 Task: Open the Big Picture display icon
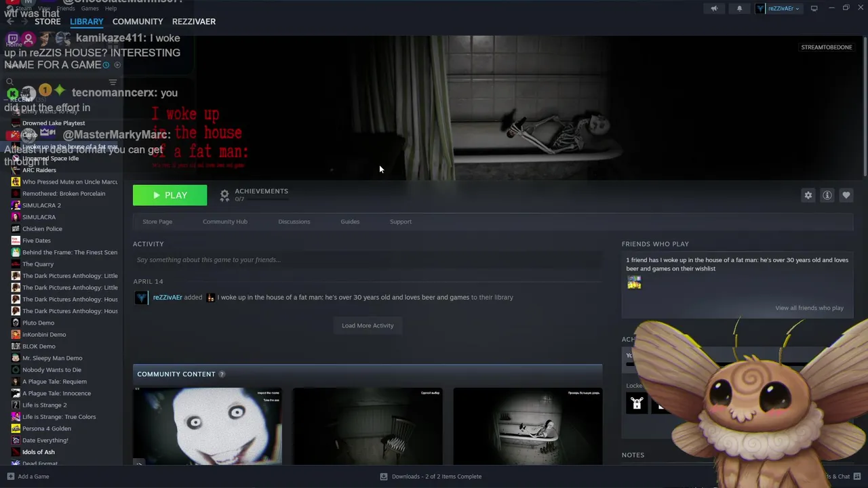[x=814, y=8]
